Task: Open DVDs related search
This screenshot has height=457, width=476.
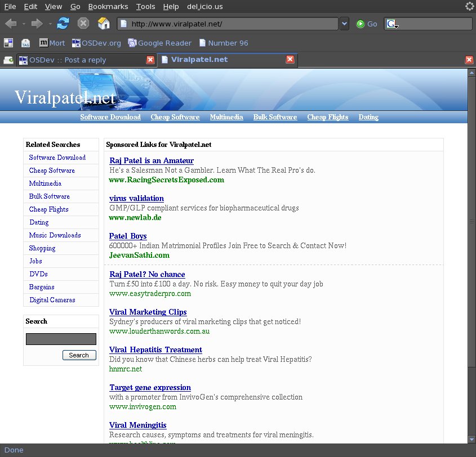Action: 38,274
